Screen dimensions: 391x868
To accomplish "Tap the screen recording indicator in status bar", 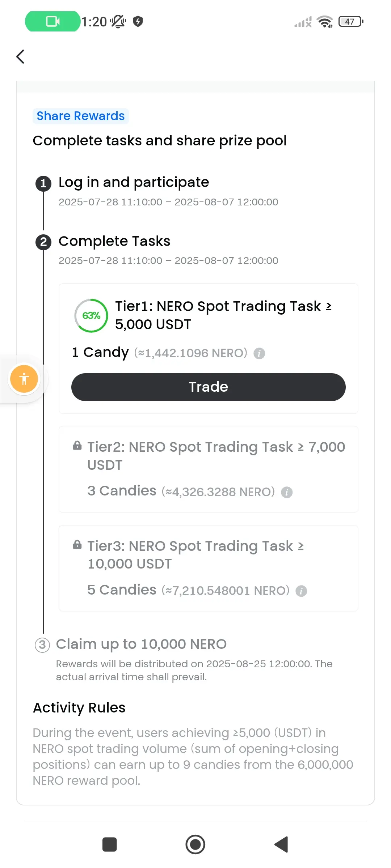I will [53, 21].
